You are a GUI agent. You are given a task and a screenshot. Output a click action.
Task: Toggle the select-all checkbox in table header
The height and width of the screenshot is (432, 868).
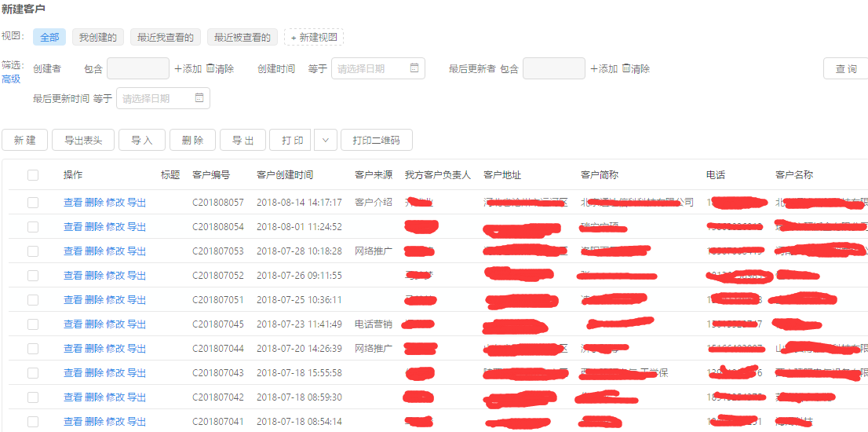[x=33, y=175]
